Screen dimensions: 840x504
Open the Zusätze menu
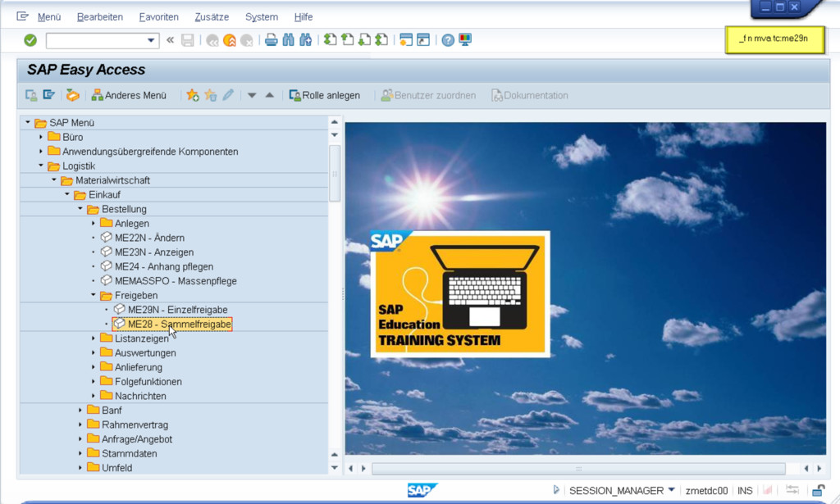(x=212, y=17)
